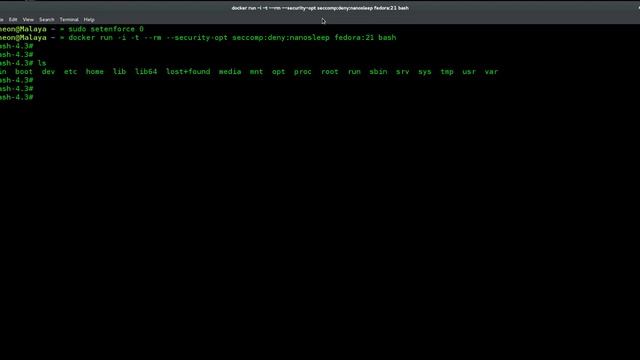This screenshot has width=640, height=360.
Task: Click the 'media' directory name
Action: [230, 71]
